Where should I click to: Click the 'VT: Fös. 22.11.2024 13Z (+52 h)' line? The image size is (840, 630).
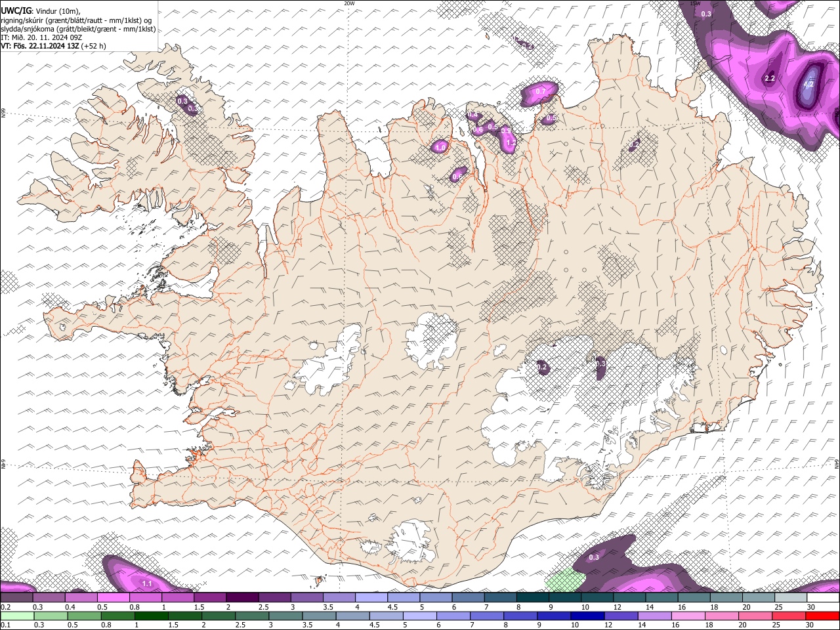pyautogui.click(x=53, y=46)
